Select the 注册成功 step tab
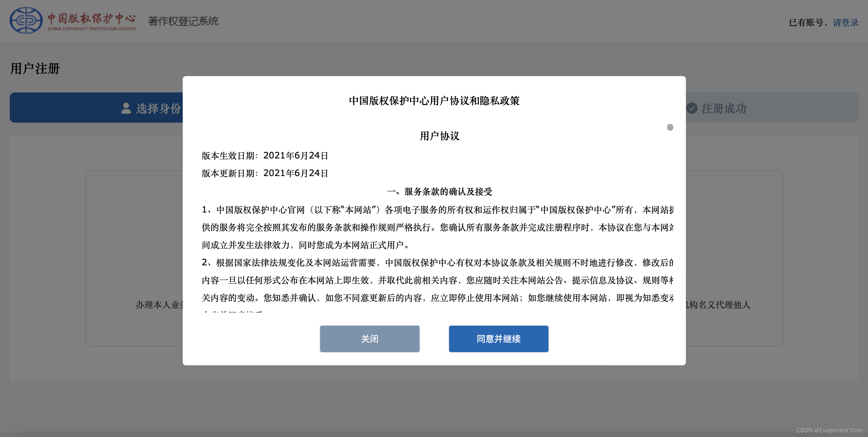 click(723, 108)
